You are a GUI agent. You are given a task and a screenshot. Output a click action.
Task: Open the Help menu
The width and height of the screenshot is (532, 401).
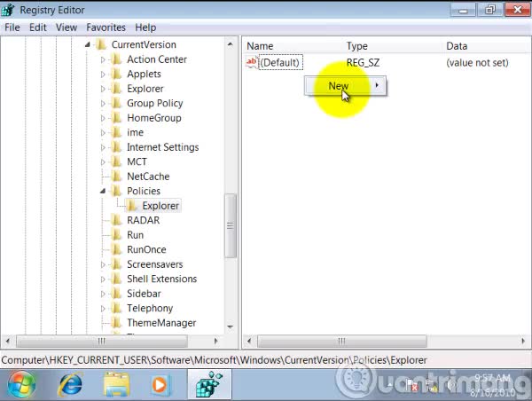[x=145, y=28]
